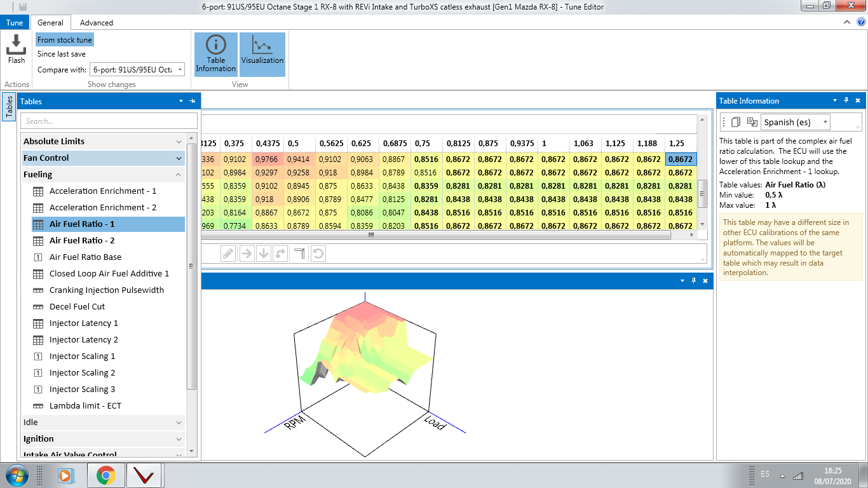Collapse the ribbon with the up chevron
This screenshot has height=488, width=868.
(847, 22)
